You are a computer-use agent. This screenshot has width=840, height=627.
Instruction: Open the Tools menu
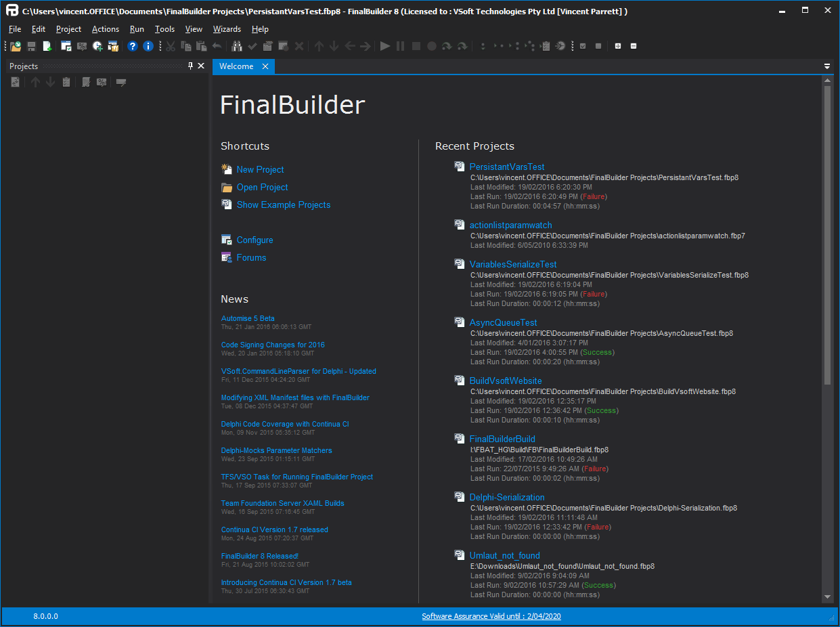[x=165, y=29]
